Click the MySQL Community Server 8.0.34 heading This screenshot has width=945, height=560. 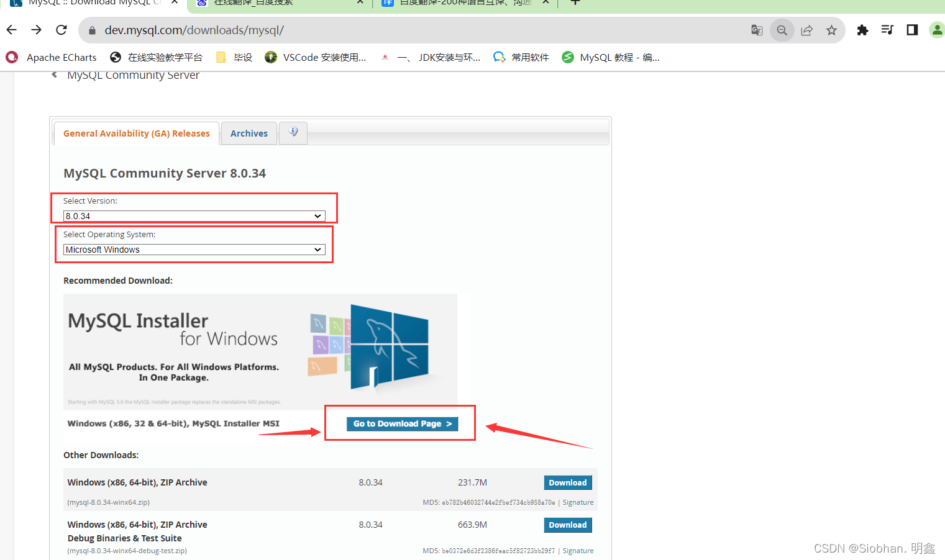pyautogui.click(x=165, y=173)
